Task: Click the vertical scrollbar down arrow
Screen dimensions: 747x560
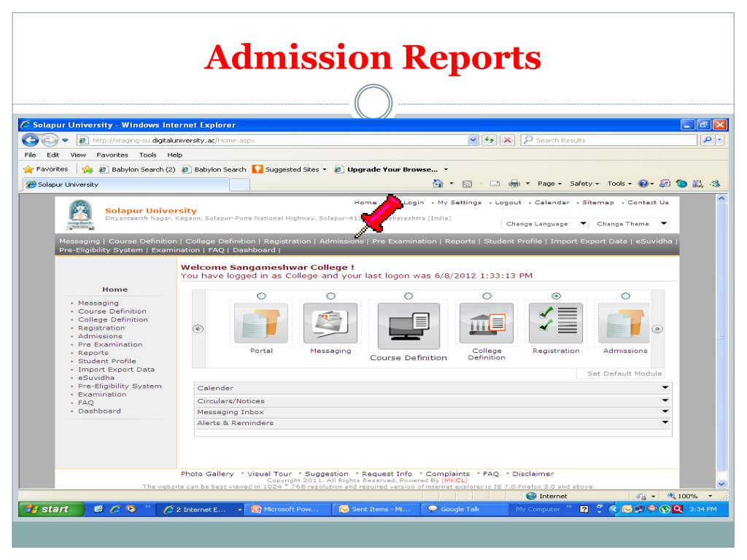Action: [x=721, y=484]
